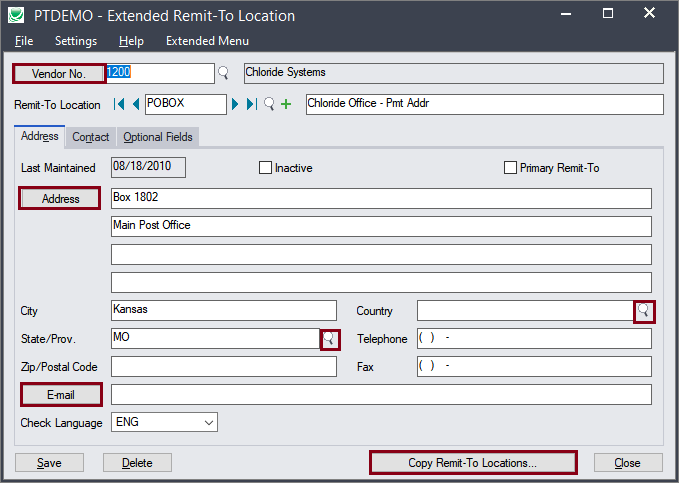This screenshot has width=679, height=483.
Task: Click the Vendor No. finder magnifier icon
Action: (x=223, y=73)
